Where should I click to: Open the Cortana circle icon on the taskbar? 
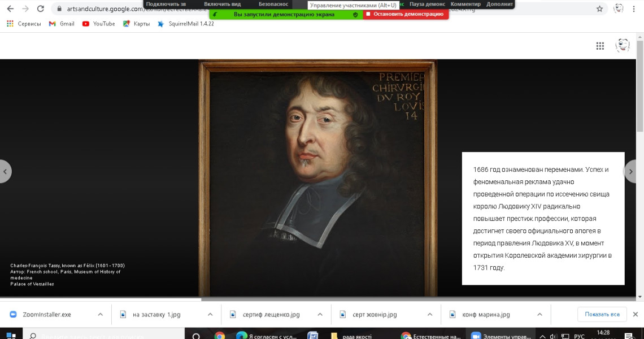coord(196,335)
